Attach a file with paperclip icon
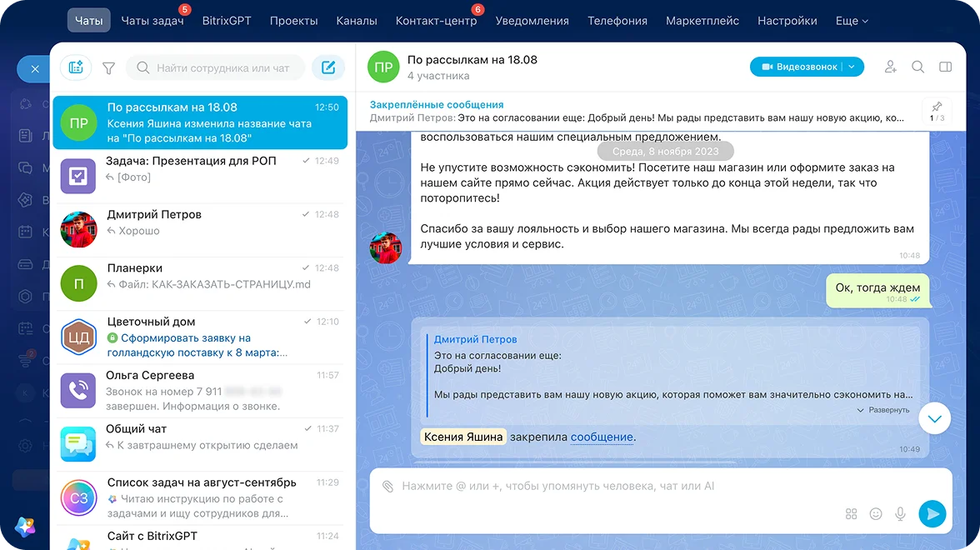The image size is (980, 550). point(387,487)
